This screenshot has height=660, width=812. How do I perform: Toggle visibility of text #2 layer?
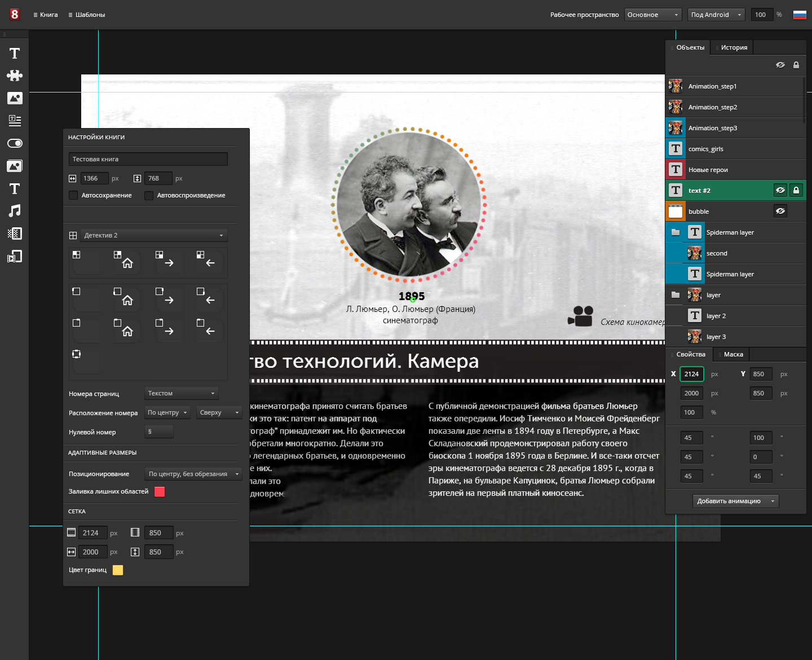pos(780,191)
